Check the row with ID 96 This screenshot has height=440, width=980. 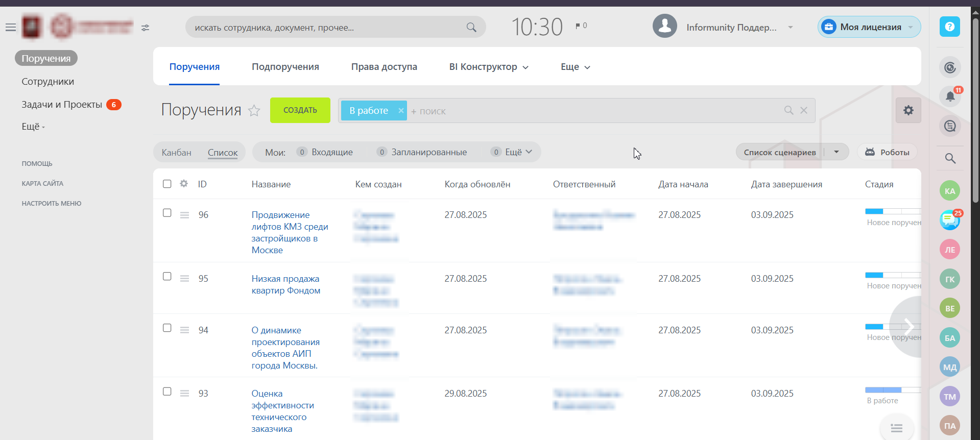(167, 213)
